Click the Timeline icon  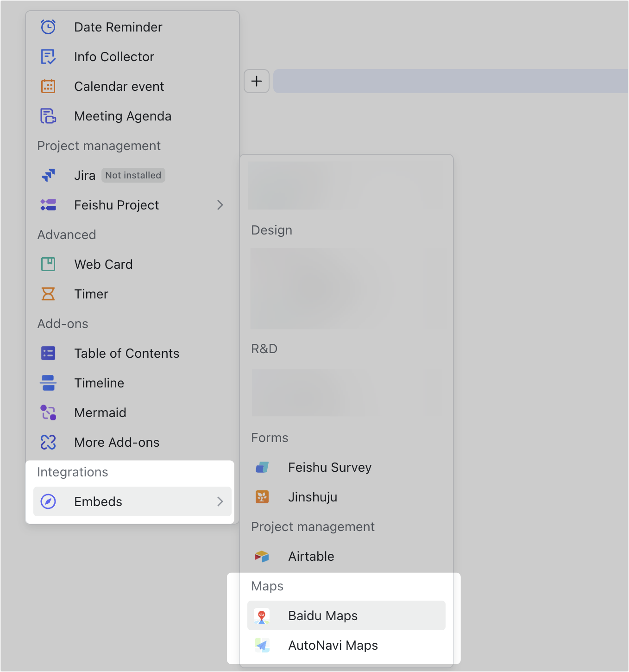pyautogui.click(x=48, y=383)
